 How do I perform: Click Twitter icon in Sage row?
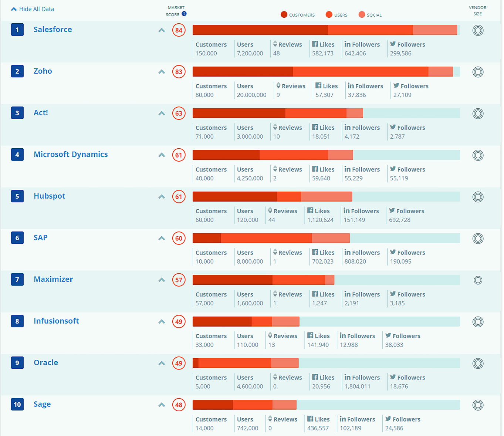pos(388,419)
